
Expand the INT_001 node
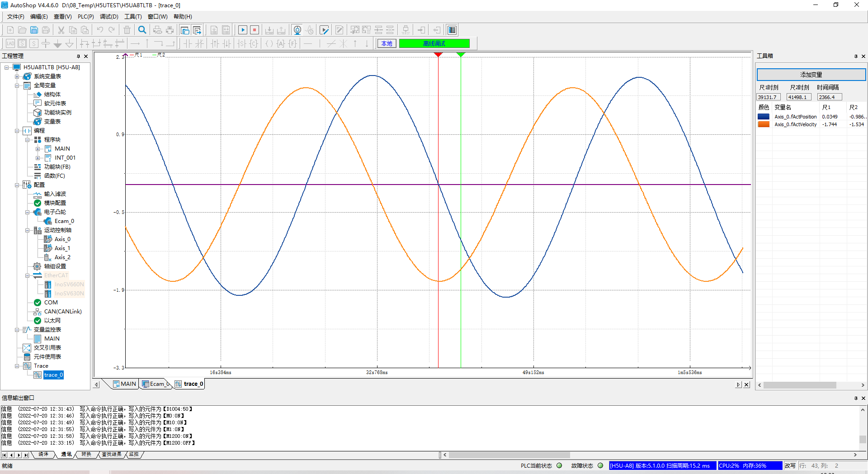point(38,158)
